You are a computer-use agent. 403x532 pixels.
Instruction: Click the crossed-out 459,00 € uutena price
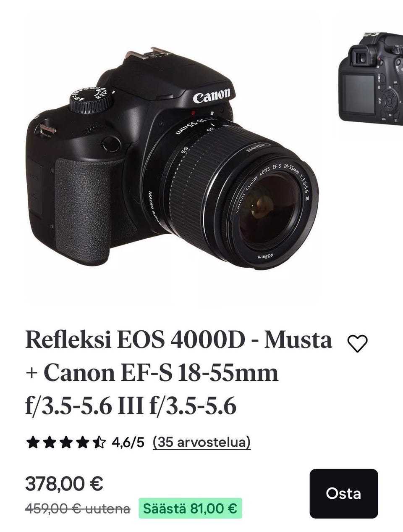pyautogui.click(x=78, y=509)
